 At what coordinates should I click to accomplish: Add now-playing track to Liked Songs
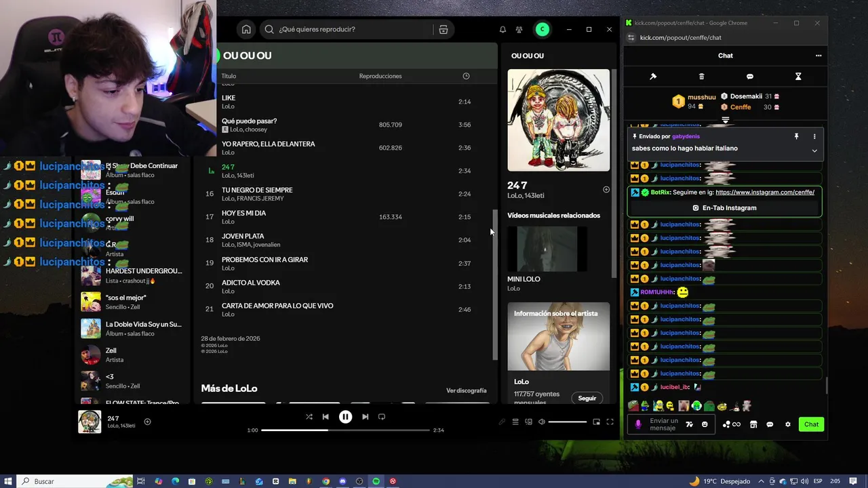point(147,422)
